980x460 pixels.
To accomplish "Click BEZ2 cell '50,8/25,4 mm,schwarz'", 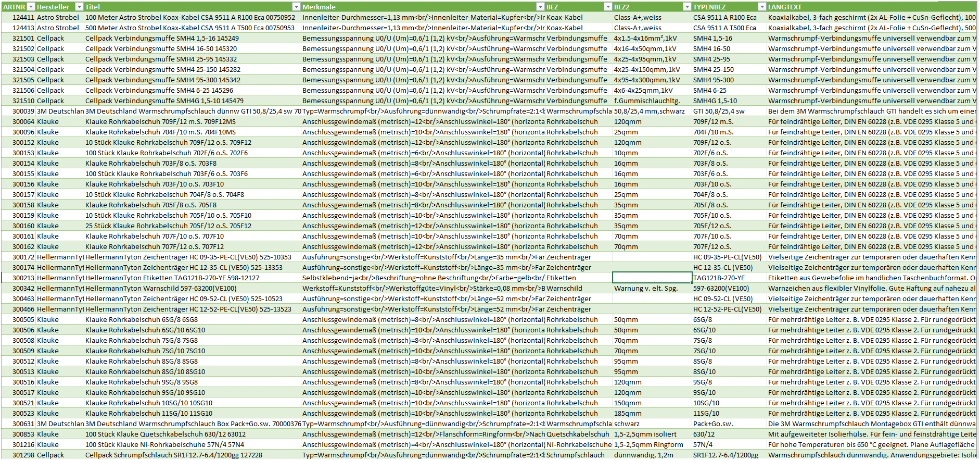I will click(652, 111).
